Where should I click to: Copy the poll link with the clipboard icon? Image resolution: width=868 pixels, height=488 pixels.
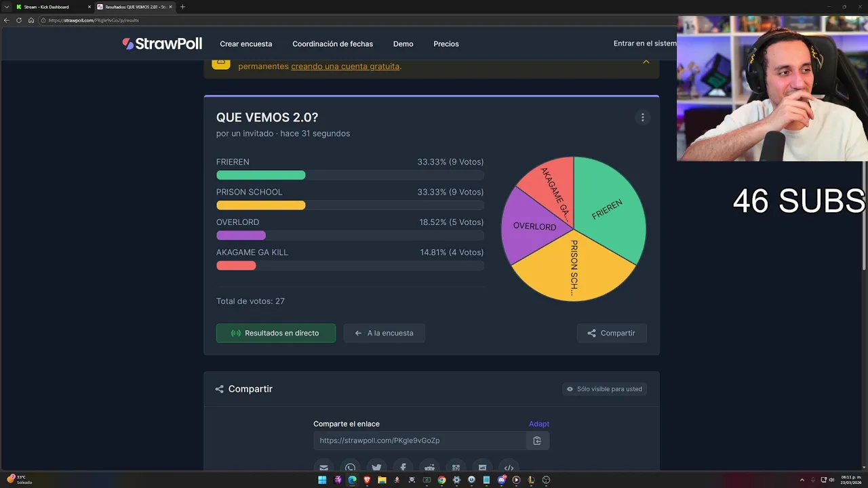537,441
